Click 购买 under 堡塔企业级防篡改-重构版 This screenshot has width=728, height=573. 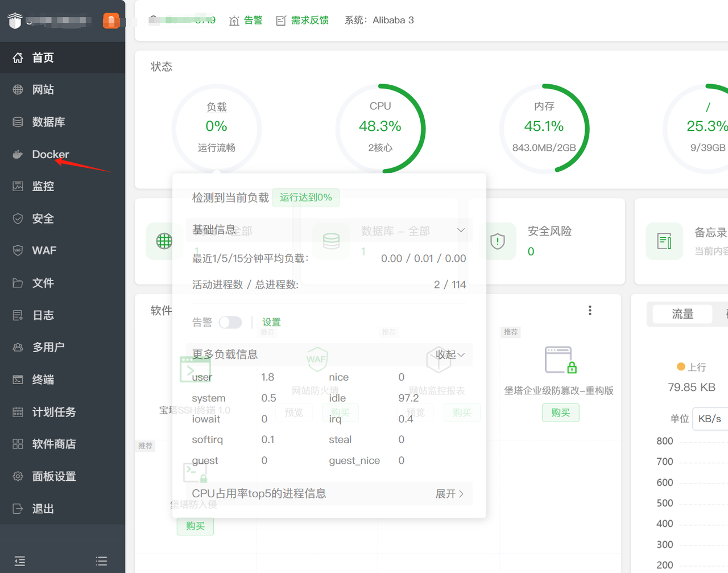(x=560, y=413)
